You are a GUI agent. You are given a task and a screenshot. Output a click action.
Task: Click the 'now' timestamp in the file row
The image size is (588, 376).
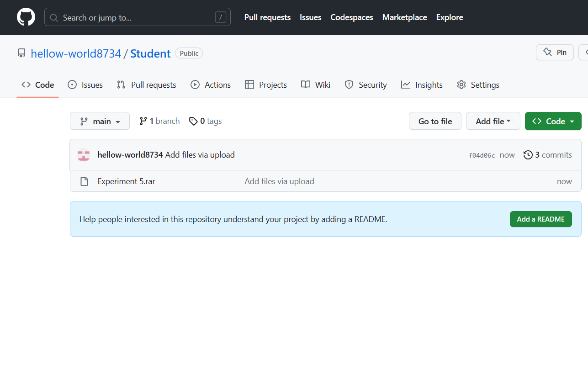click(x=564, y=181)
